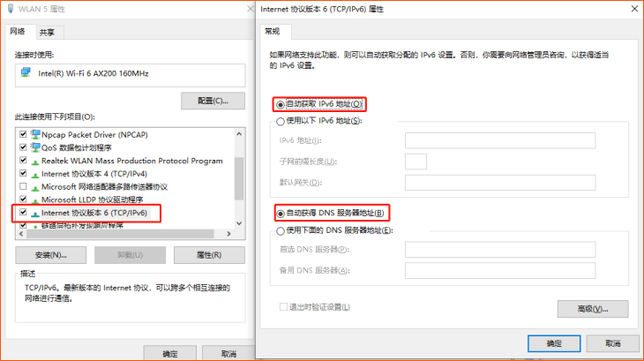Screen dimensions: 644x361
Task: Click the Realtek WLAN Mass Production protocol icon
Action: coord(35,162)
